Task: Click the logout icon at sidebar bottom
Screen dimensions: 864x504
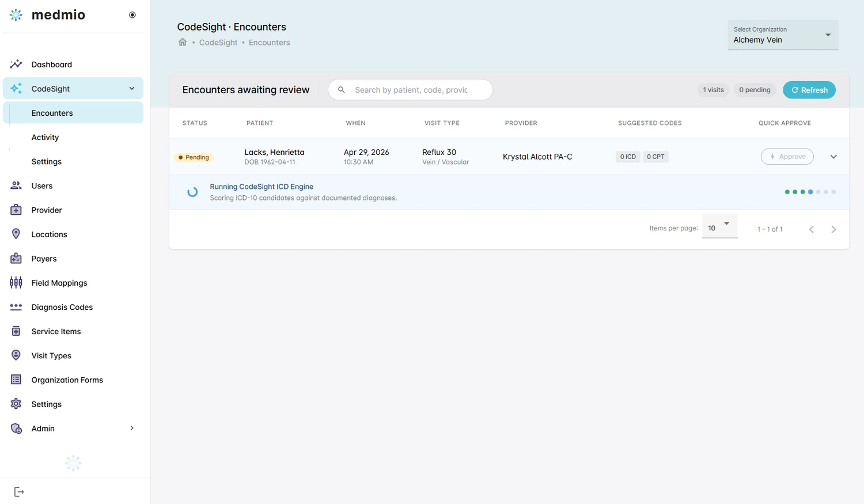Action: pos(19,491)
